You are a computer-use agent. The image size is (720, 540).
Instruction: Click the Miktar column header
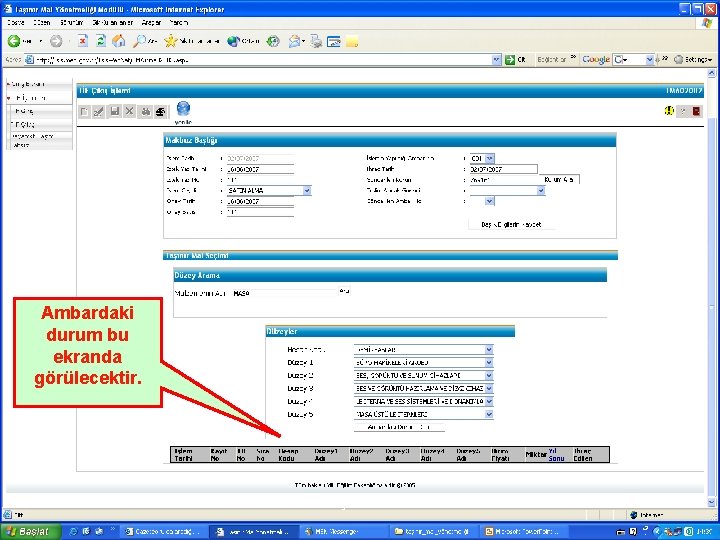[x=536, y=455]
